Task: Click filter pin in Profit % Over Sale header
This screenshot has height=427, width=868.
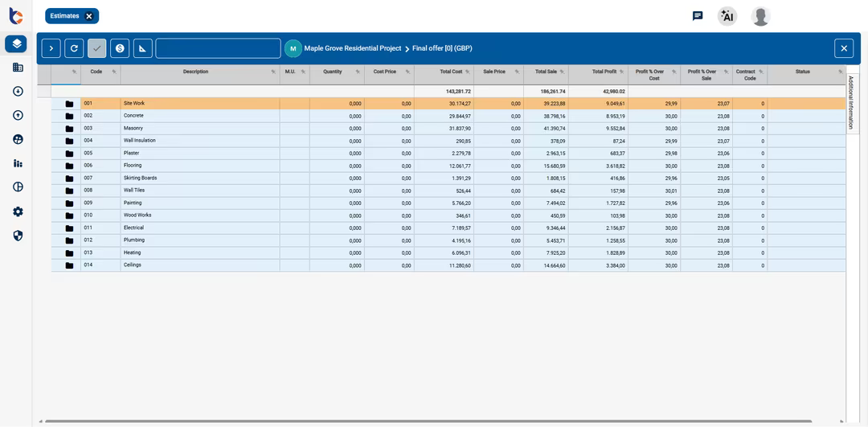Action: (727, 72)
